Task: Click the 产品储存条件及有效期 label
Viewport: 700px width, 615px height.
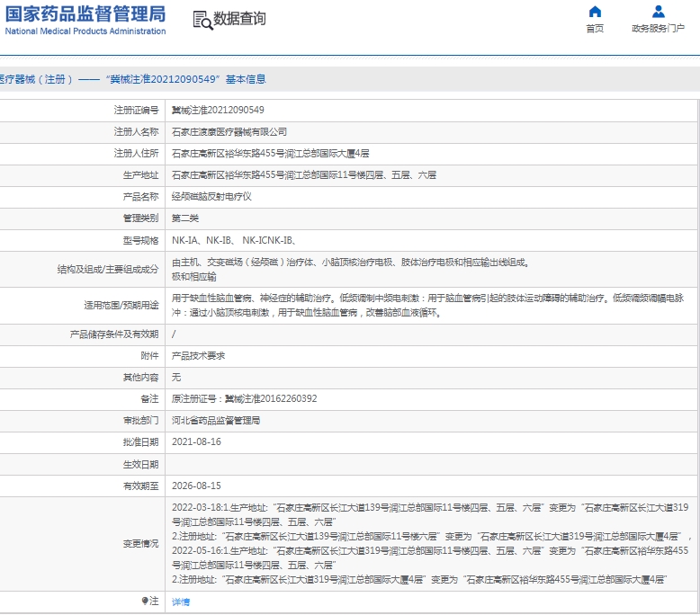Action: coord(114,334)
